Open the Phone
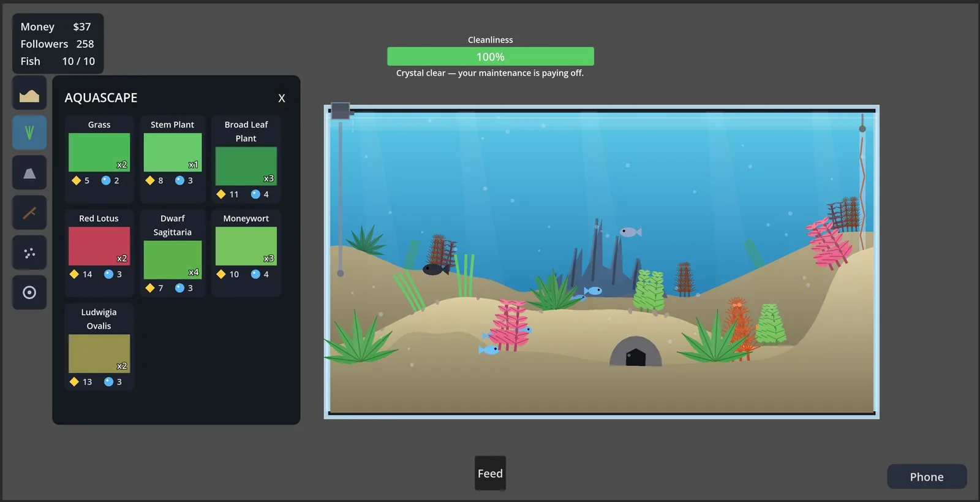This screenshot has width=980, height=502. click(927, 477)
